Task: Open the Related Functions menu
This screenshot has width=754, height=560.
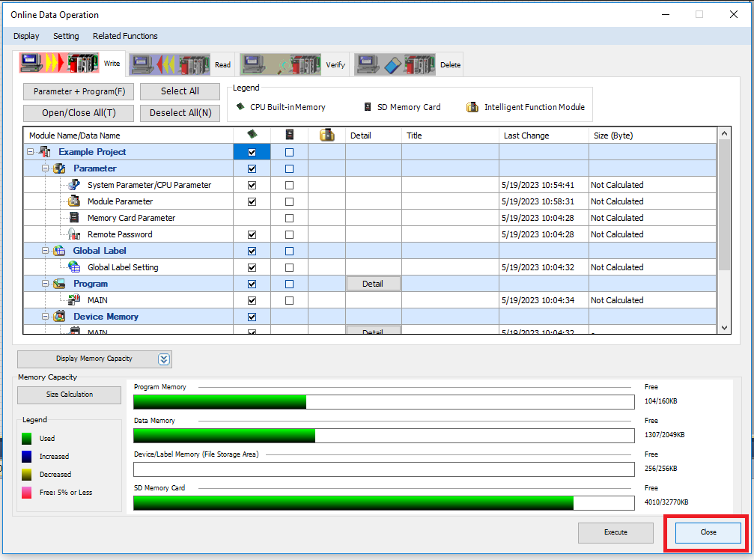Action: [125, 36]
